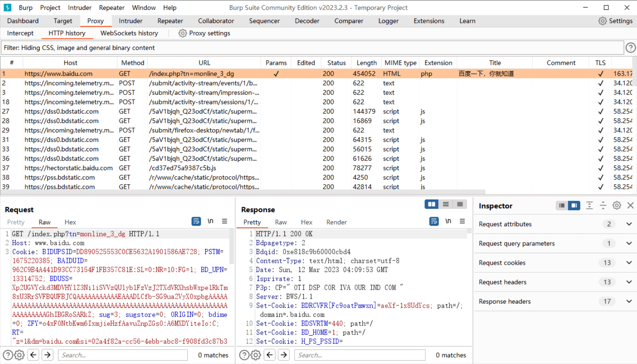Expand all Inspector sections icon

589,206
